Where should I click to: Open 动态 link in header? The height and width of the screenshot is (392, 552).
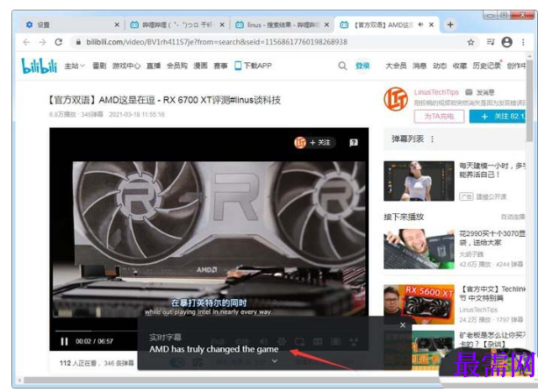[440, 66]
